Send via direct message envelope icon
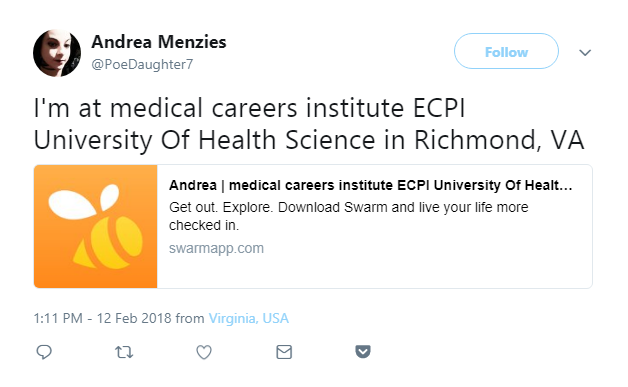 pyautogui.click(x=284, y=352)
